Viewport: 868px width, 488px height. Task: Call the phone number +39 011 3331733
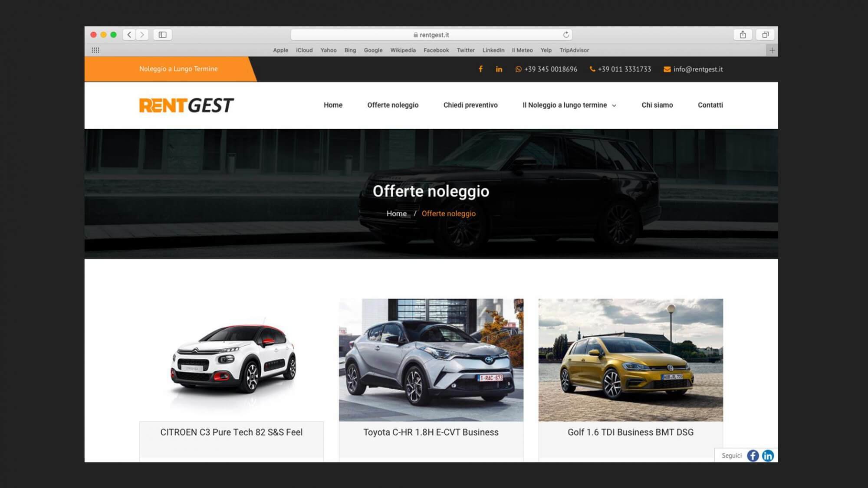coord(620,69)
